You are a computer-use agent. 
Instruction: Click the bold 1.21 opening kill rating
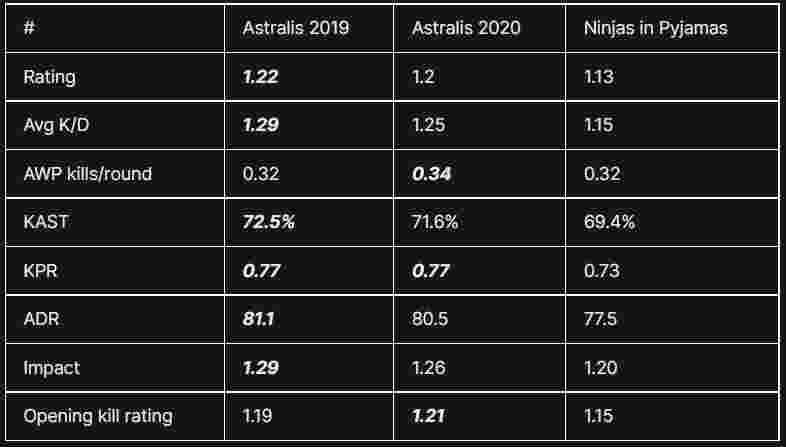[429, 416]
